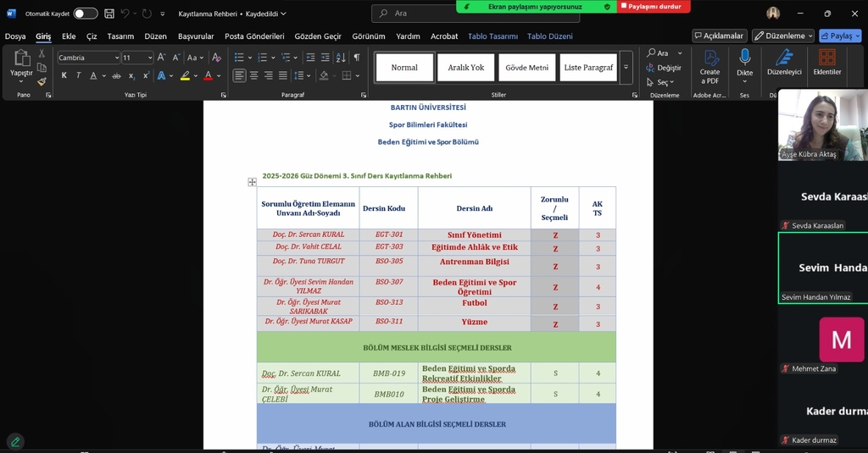This screenshot has width=868, height=453.
Task: Apply subscript formatting
Action: [131, 75]
